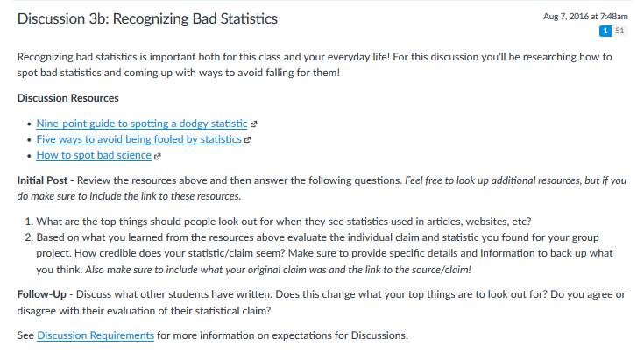Click external-link icon after Nine-point guide link
The height and width of the screenshot is (353, 644).
[x=254, y=124]
